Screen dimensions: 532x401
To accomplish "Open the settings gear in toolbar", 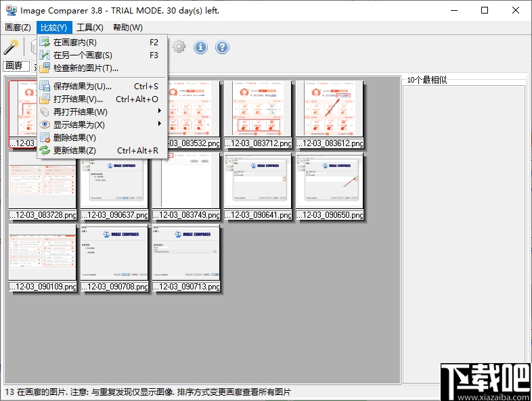I will [x=179, y=47].
